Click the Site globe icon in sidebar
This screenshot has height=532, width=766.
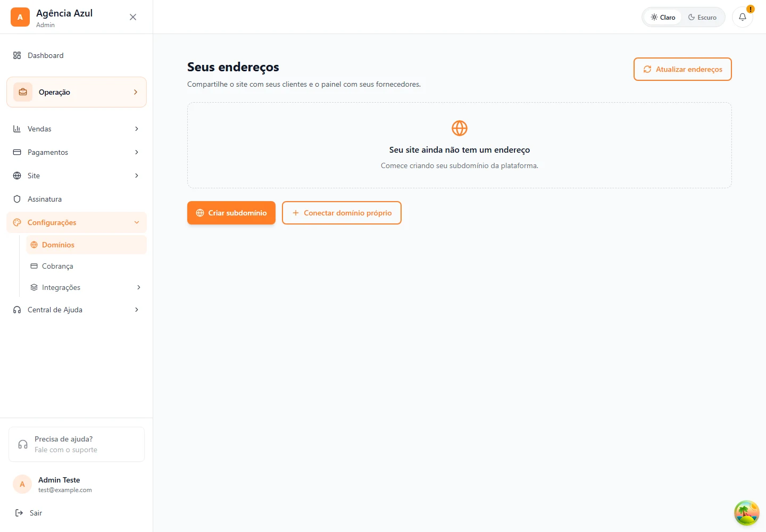[x=17, y=176]
